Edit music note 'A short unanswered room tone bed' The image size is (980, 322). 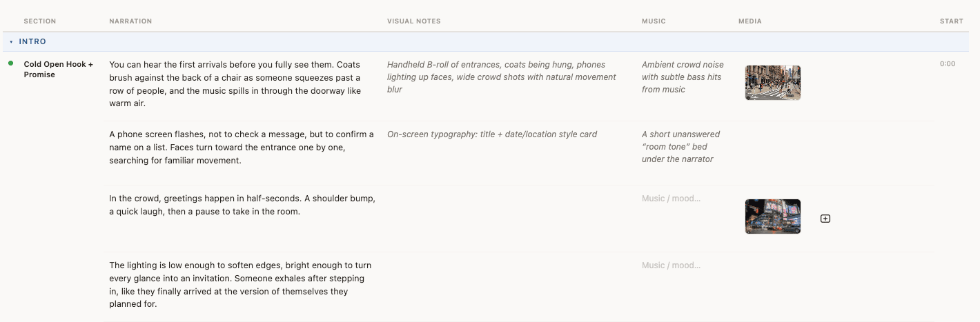(680, 147)
